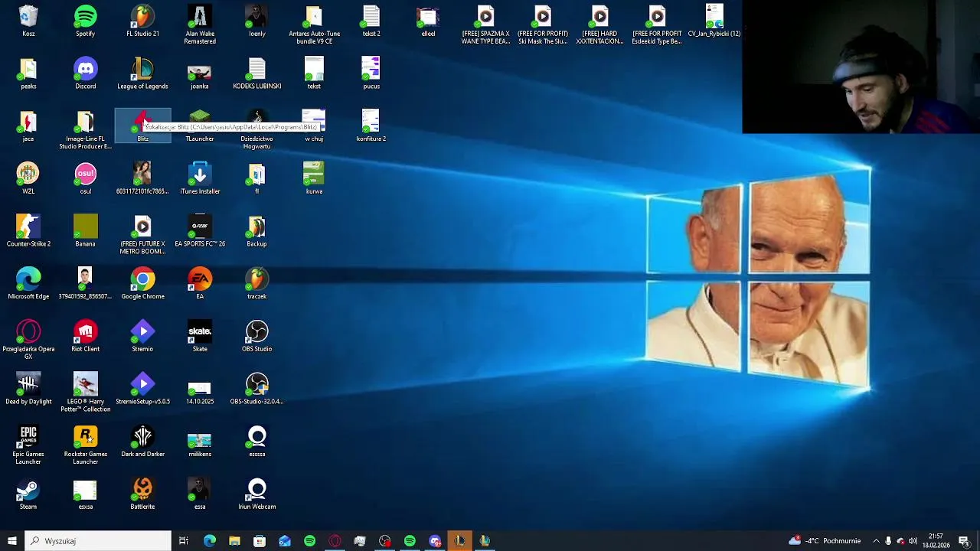980x551 pixels.
Task: Select the Battlerite game shortcut
Action: (142, 494)
